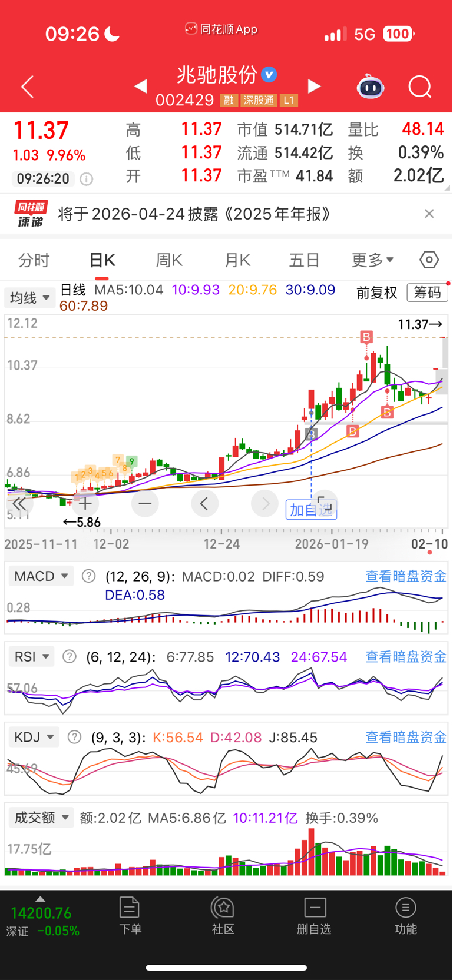Image resolution: width=453 pixels, height=980 pixels.
Task: Expand chart to fullscreen
Action: tap(325, 504)
